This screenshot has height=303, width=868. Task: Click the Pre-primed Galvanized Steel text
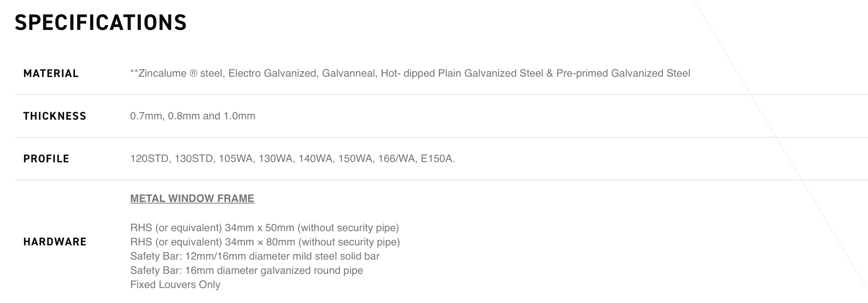point(623,73)
